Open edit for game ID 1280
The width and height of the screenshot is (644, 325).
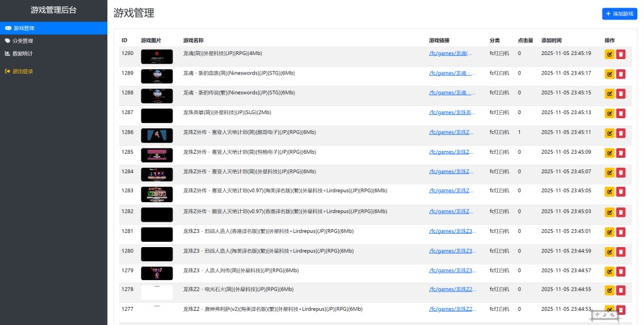[x=609, y=252]
